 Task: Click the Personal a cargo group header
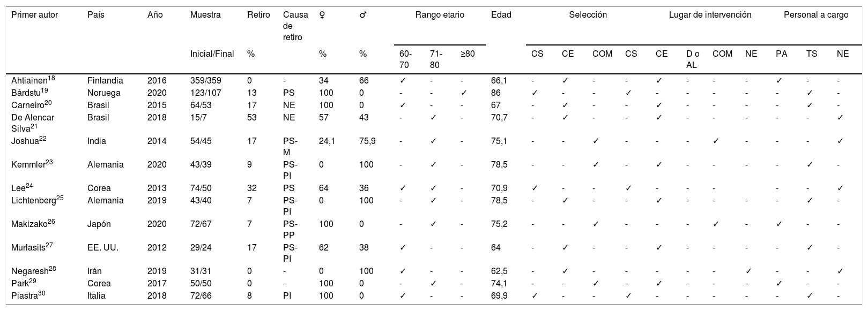(x=816, y=15)
